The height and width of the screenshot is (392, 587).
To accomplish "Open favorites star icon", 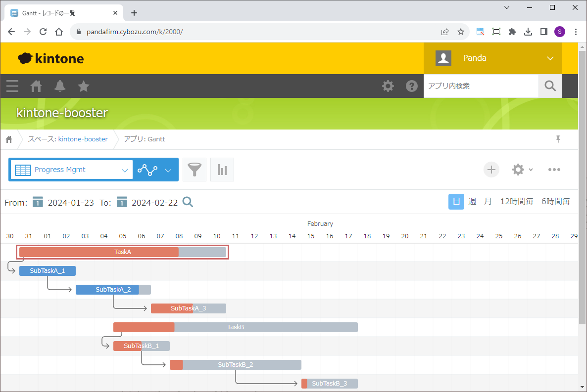I will 84,86.
